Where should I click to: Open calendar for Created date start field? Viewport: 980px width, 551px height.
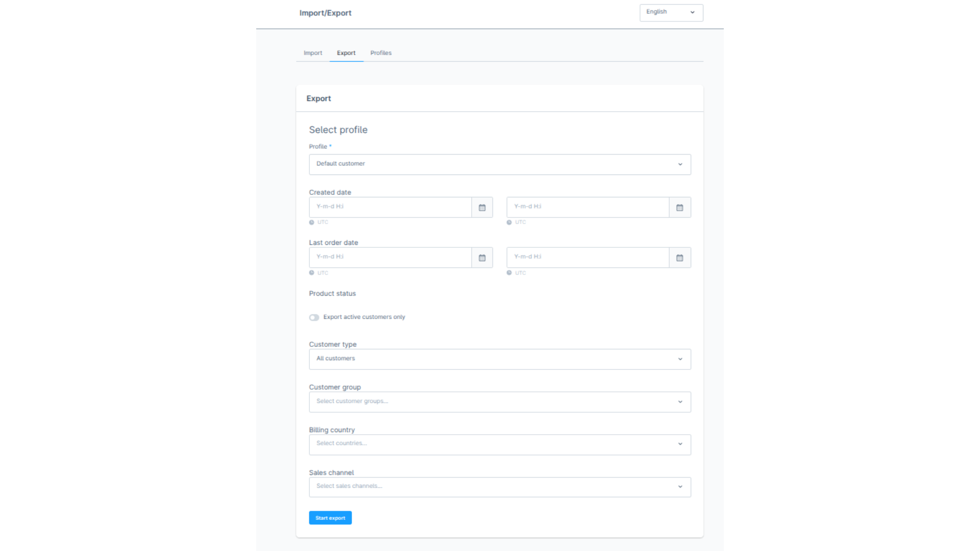(x=482, y=208)
